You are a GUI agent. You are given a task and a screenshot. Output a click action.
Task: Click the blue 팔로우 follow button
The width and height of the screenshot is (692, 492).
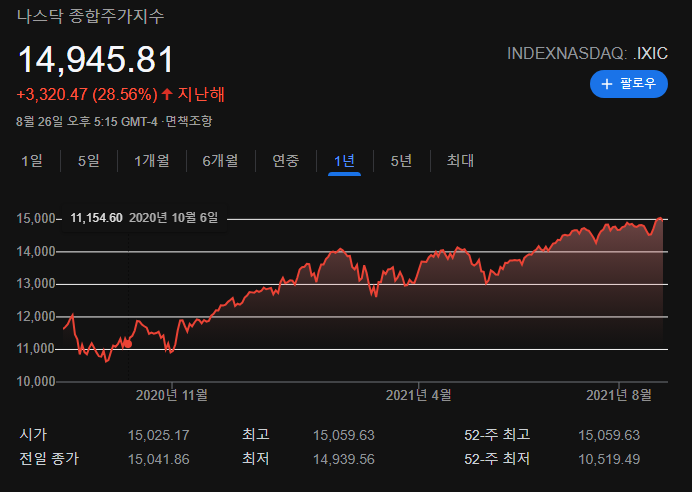point(628,84)
